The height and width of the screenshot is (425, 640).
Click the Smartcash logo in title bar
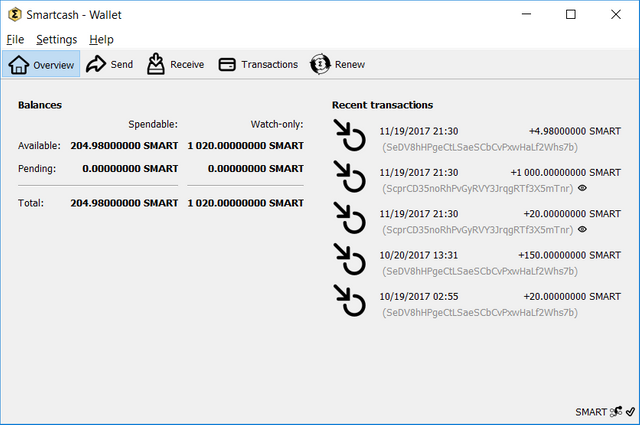click(15, 15)
